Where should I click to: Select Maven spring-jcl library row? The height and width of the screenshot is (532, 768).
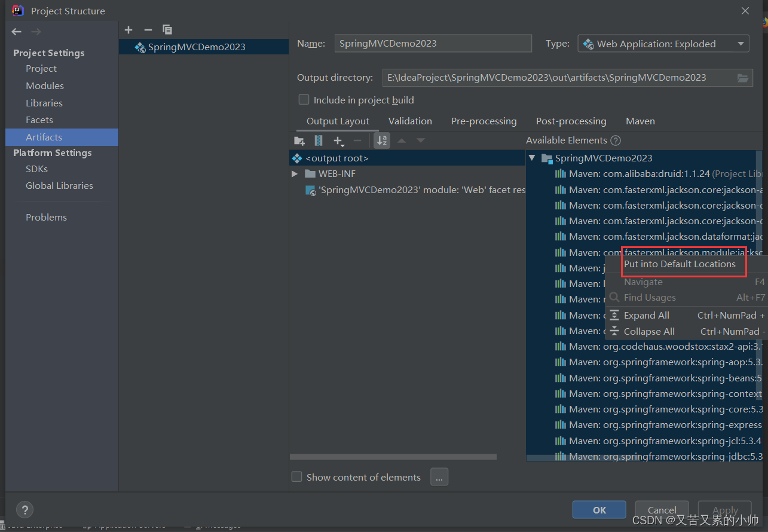pyautogui.click(x=644, y=441)
